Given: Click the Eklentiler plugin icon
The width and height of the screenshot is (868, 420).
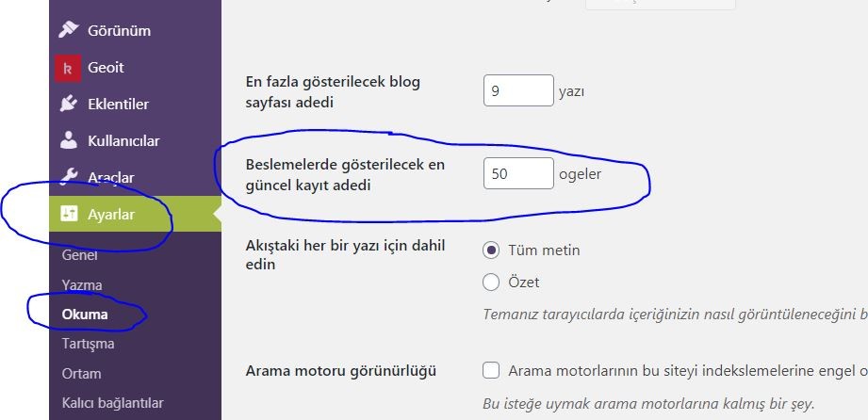Looking at the screenshot, I should 69,104.
